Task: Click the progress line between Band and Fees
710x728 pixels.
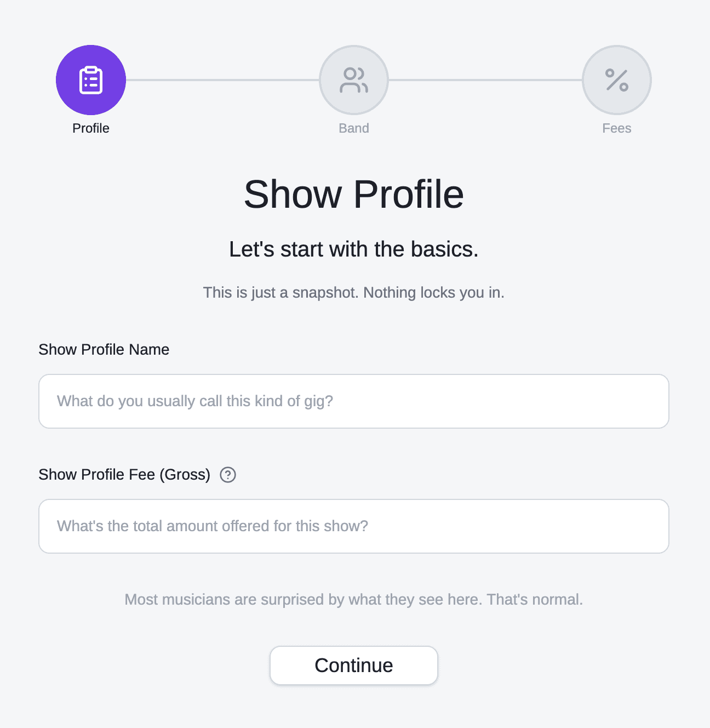Action: point(485,80)
